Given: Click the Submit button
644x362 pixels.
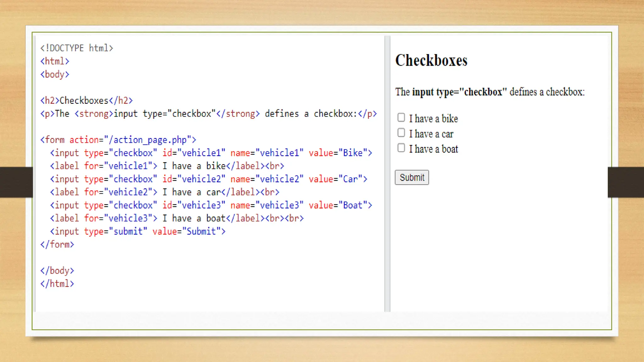Looking at the screenshot, I should (x=412, y=178).
